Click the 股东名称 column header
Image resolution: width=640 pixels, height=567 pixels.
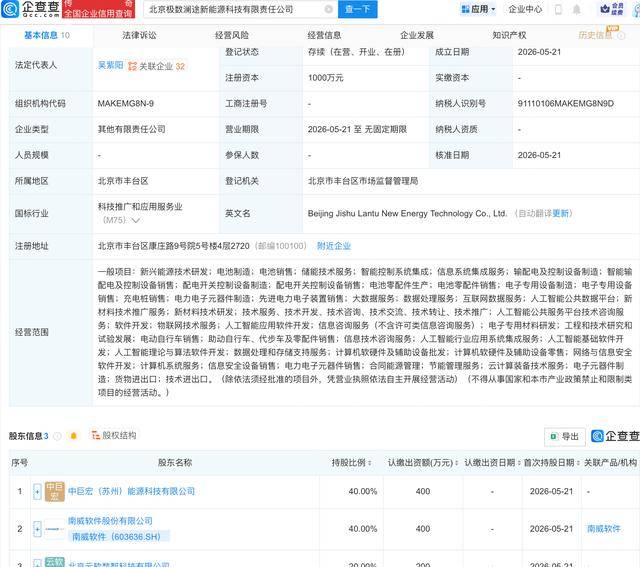[x=175, y=463]
